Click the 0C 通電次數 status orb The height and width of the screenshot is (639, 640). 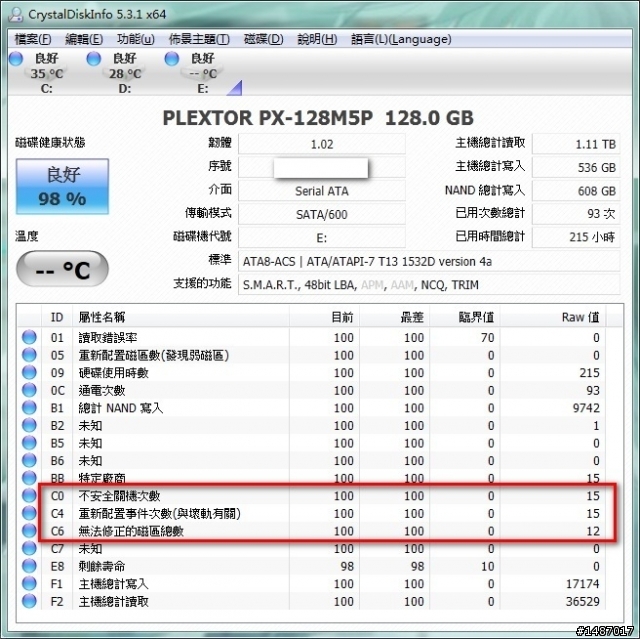click(29, 390)
